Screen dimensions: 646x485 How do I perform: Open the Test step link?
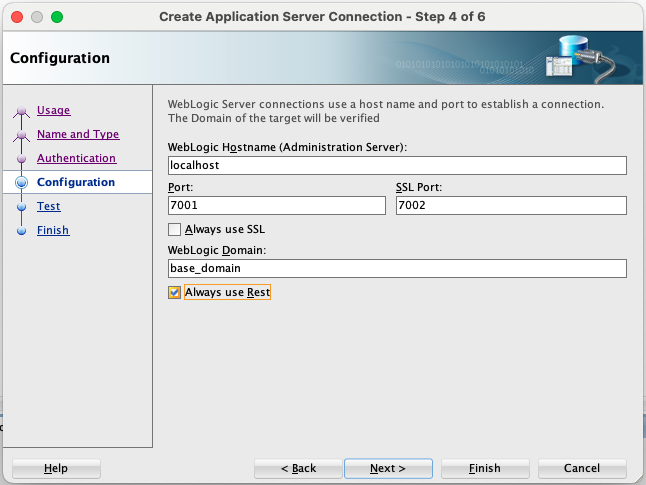(x=49, y=206)
